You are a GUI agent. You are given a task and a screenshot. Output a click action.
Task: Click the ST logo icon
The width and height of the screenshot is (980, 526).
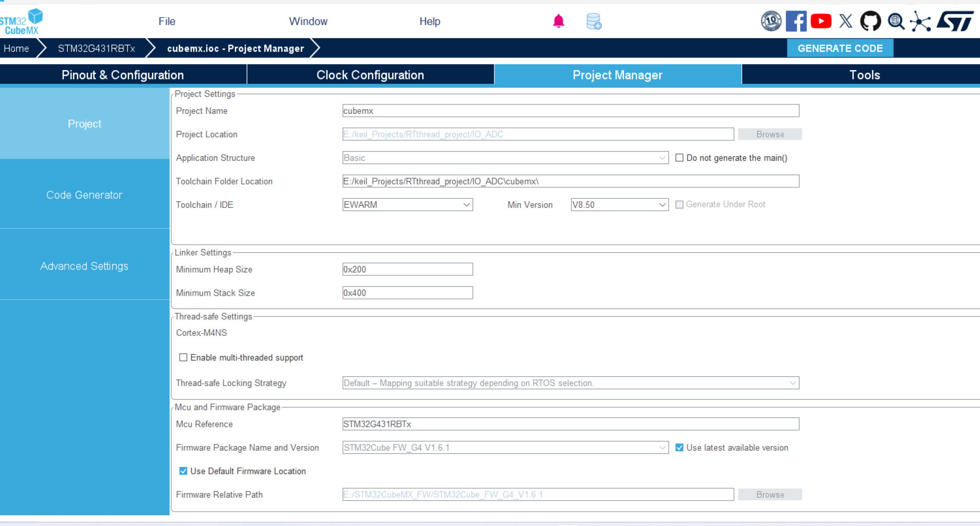tap(955, 21)
